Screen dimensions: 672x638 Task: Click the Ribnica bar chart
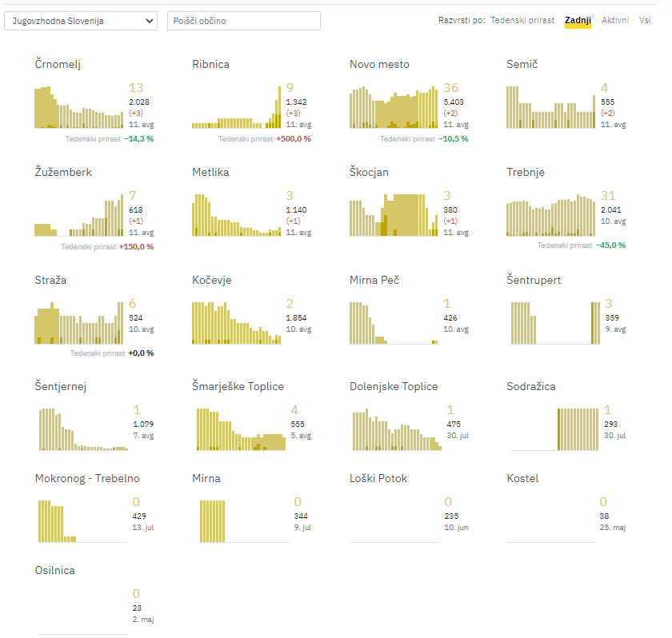[x=237, y=107]
